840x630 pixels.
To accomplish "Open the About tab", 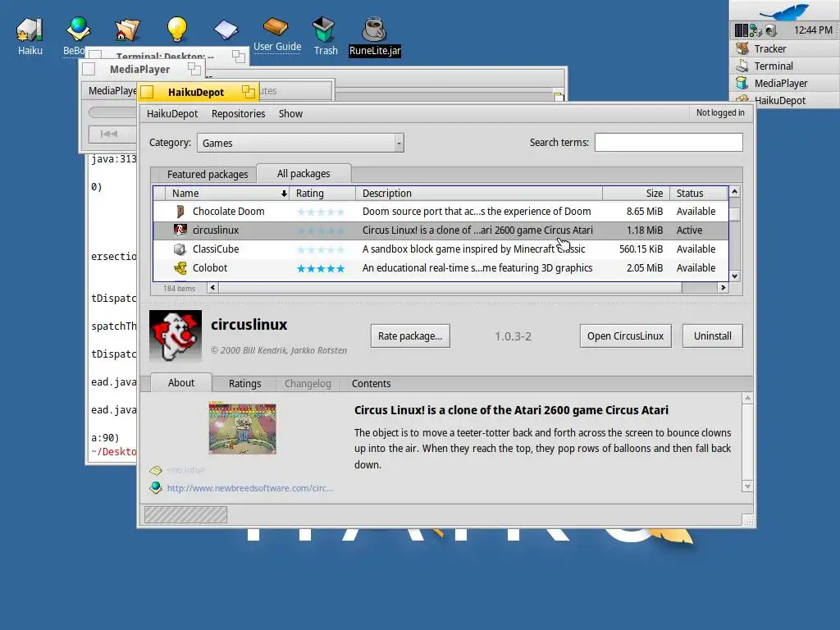I will pyautogui.click(x=181, y=382).
